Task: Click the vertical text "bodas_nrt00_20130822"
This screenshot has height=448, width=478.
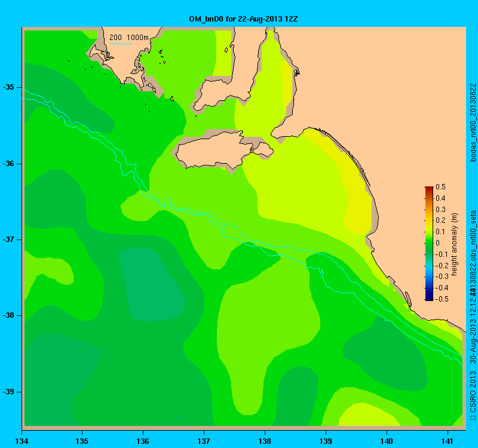Action: (473, 122)
